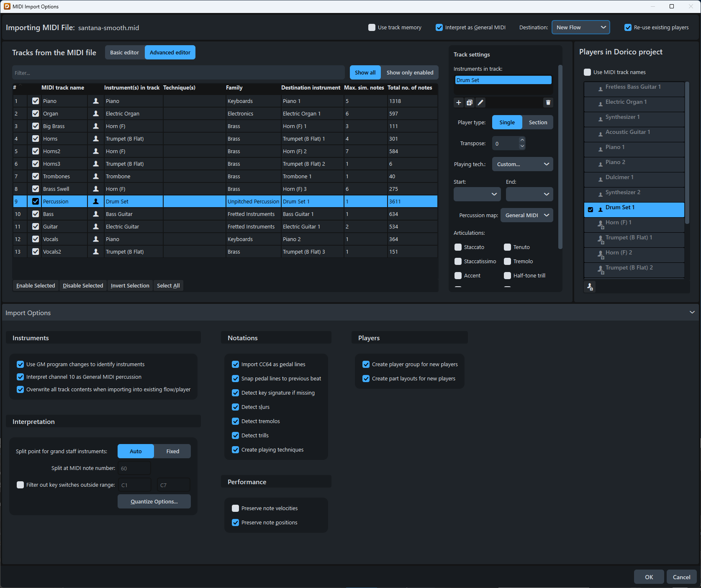Add instrument with the plus icon

pyautogui.click(x=459, y=103)
